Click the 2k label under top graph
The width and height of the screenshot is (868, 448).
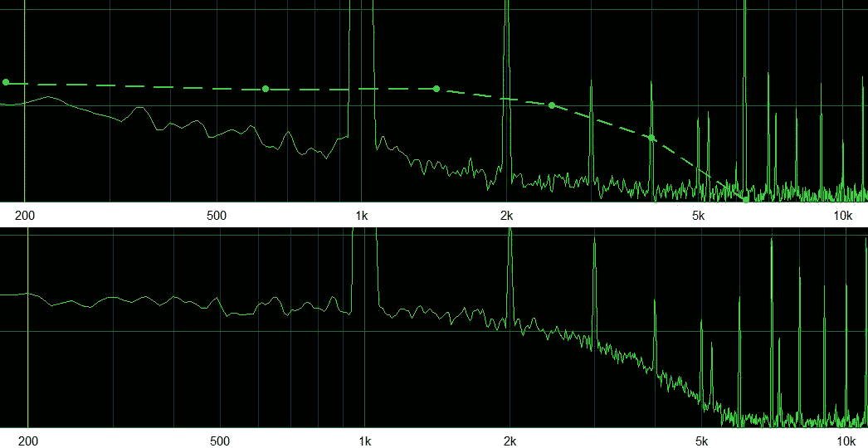pos(506,216)
